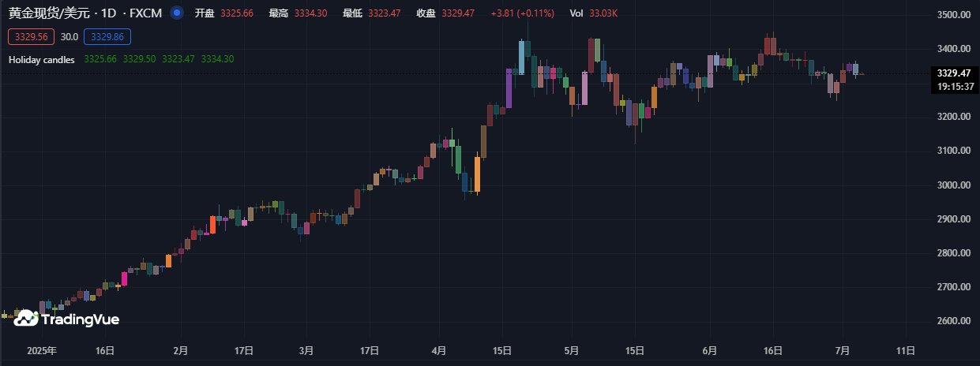The width and height of the screenshot is (980, 366).
Task: Click the bright magenta candle in January
Action: [124, 278]
